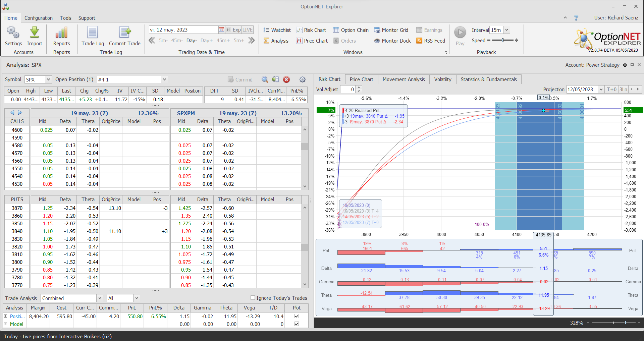Step forward with double-right arrow
The image size is (644, 341).
(251, 41)
